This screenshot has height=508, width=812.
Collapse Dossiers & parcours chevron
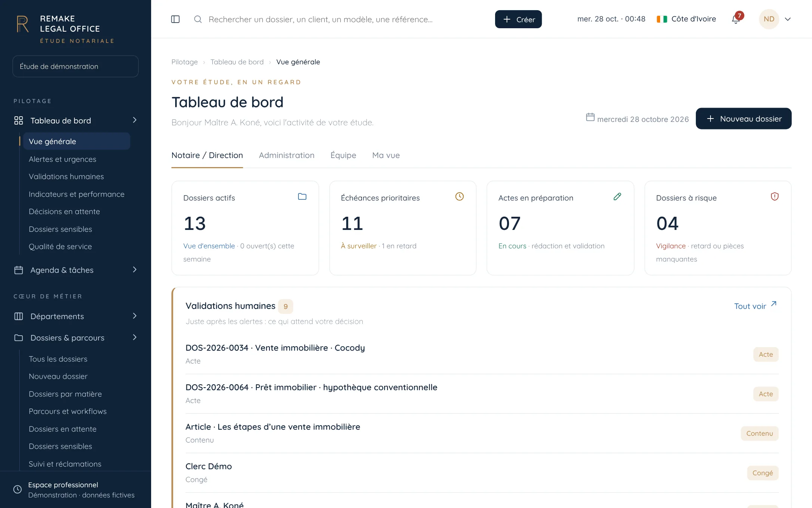click(x=135, y=338)
